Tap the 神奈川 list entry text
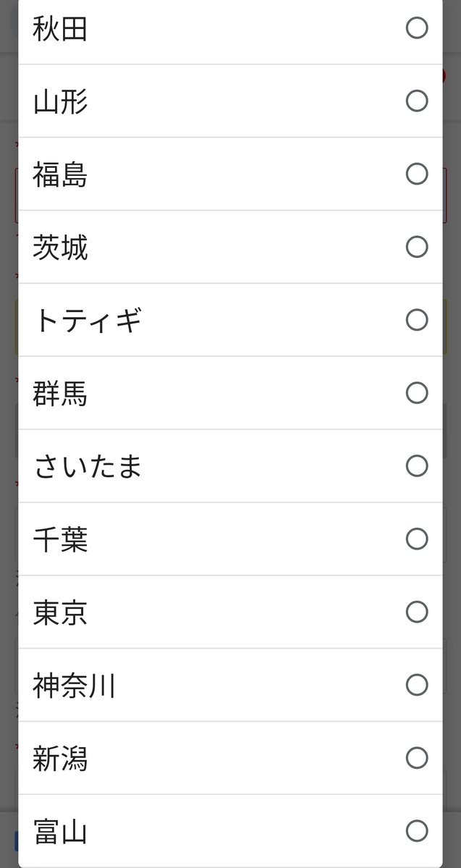The image size is (461, 868). point(74,686)
